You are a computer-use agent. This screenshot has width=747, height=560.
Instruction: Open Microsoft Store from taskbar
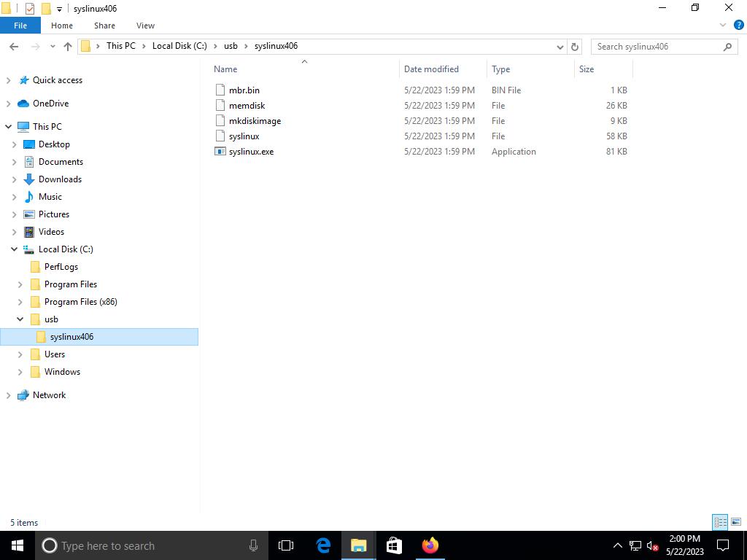(x=394, y=545)
